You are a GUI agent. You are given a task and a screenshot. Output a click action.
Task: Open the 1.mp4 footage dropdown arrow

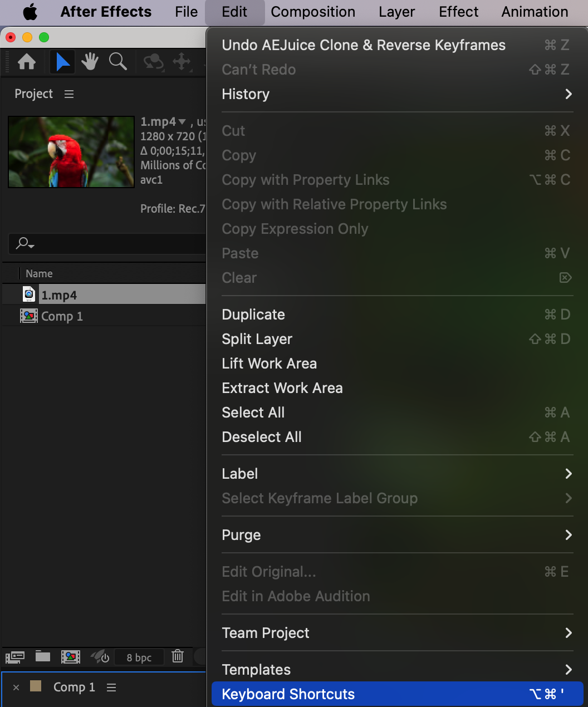(182, 122)
